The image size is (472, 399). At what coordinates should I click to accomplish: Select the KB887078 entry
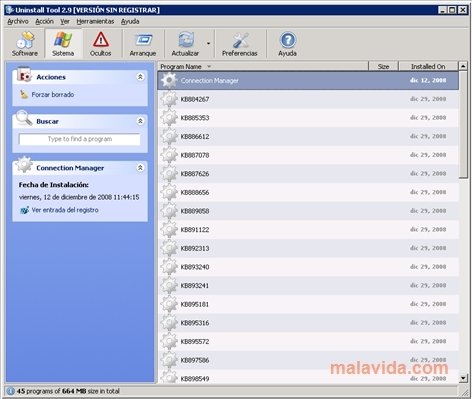(x=308, y=155)
